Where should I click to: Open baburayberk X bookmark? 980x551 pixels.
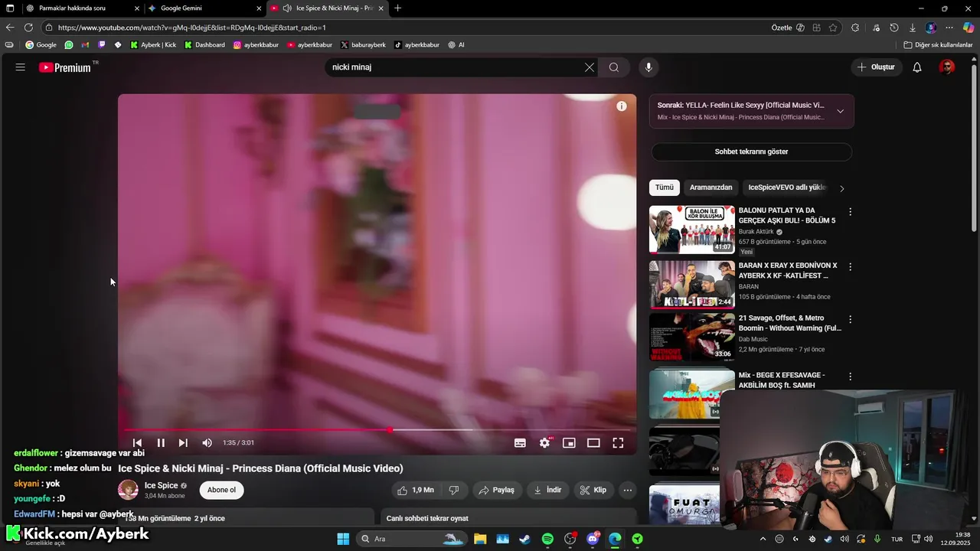point(363,45)
